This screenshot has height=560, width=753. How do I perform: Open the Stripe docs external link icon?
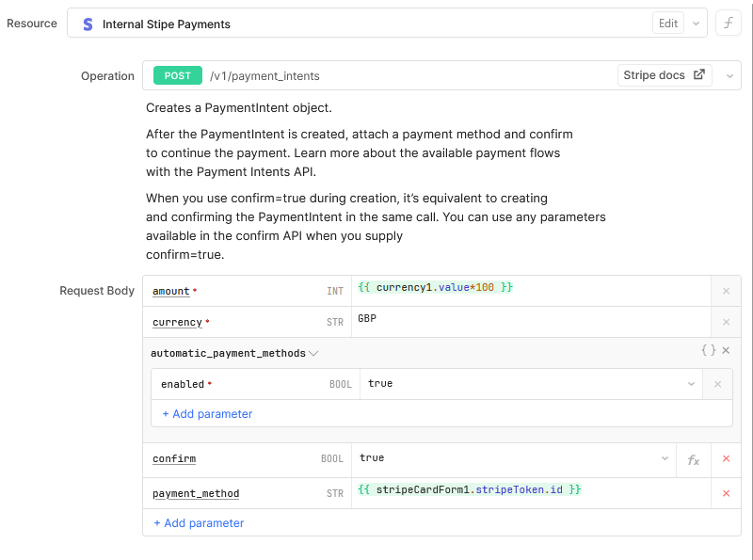pos(698,74)
